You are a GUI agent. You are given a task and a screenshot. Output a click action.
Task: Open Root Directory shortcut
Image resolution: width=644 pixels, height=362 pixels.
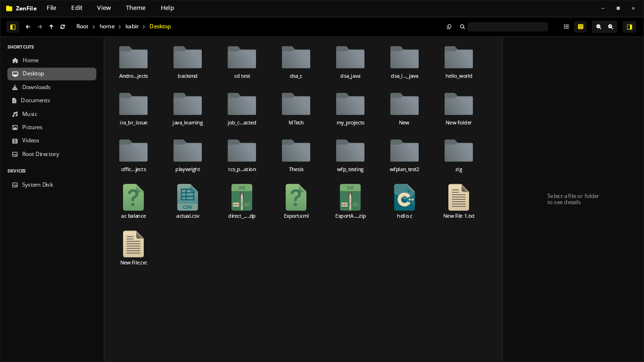(52, 154)
